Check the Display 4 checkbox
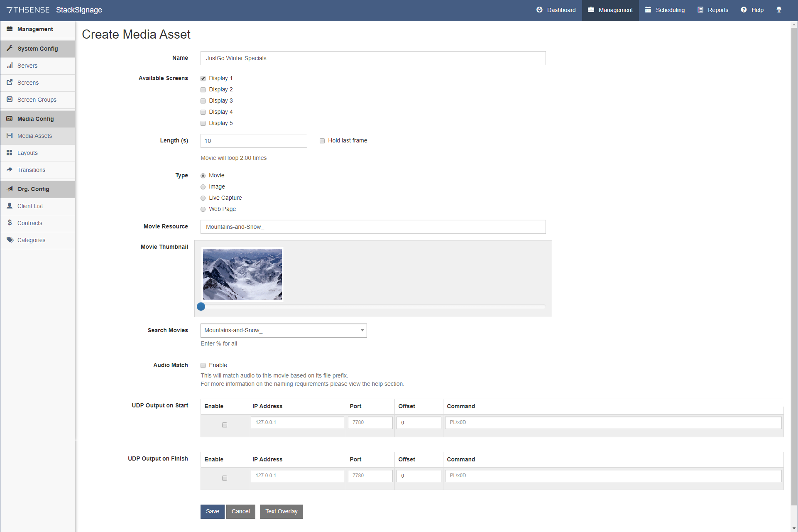 (x=203, y=112)
